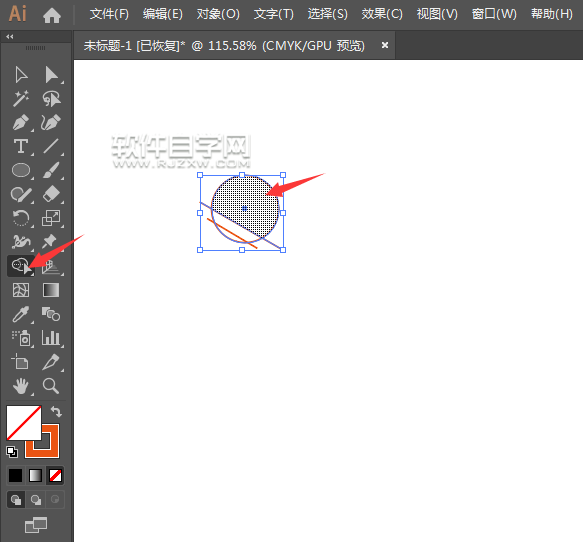The width and height of the screenshot is (583, 542).
Task: Select the Eraser tool
Action: tap(51, 194)
